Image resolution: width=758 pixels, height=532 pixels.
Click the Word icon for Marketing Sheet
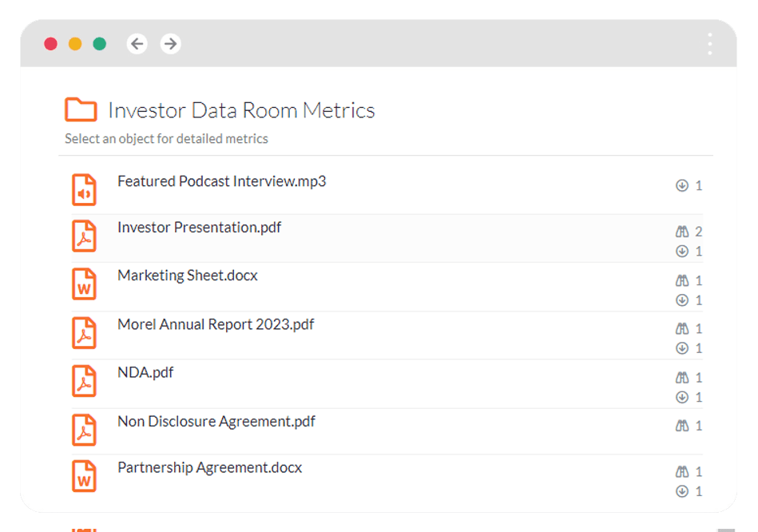(x=84, y=284)
